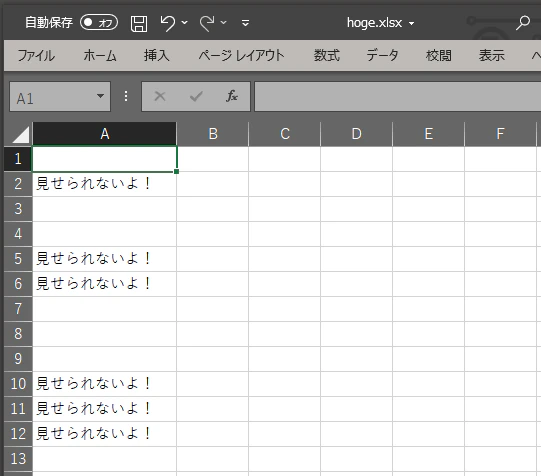The height and width of the screenshot is (476, 541).
Task: Click the Undo arrow icon
Action: [168, 23]
